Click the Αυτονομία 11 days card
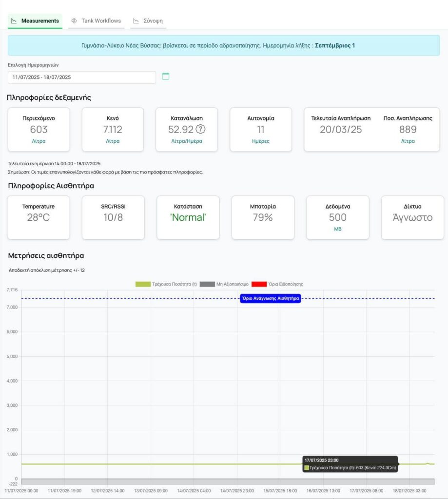 (x=261, y=130)
